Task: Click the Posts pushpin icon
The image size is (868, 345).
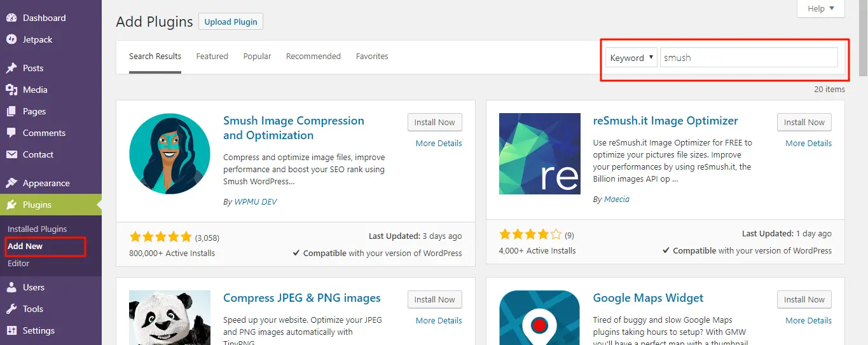Action: click(11, 68)
